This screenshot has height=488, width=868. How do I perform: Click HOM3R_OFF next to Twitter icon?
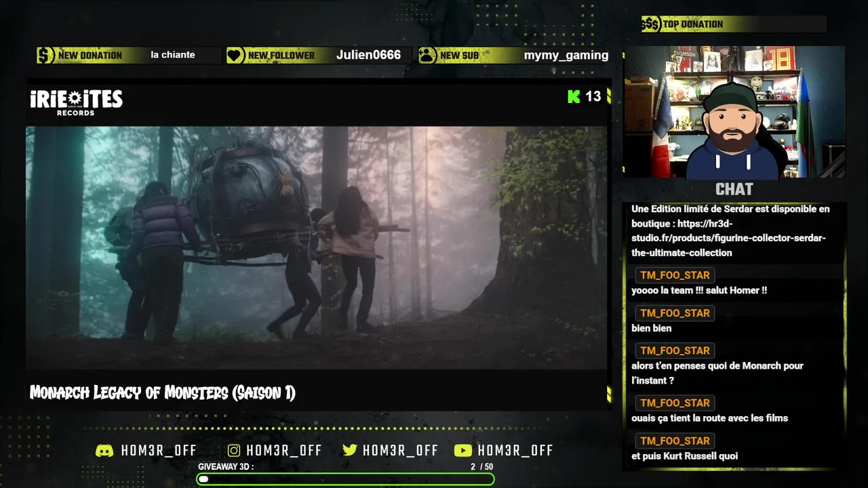pos(401,451)
